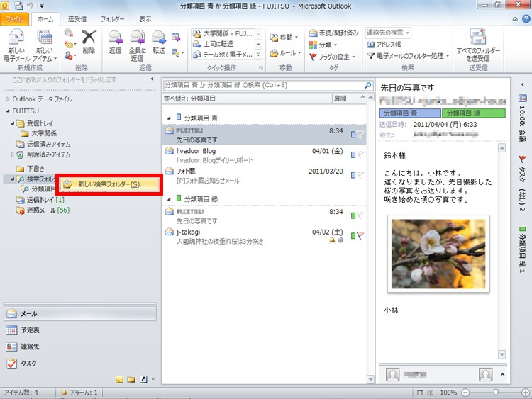Switch to メール view
This screenshot has width=532, height=399.
point(80,313)
